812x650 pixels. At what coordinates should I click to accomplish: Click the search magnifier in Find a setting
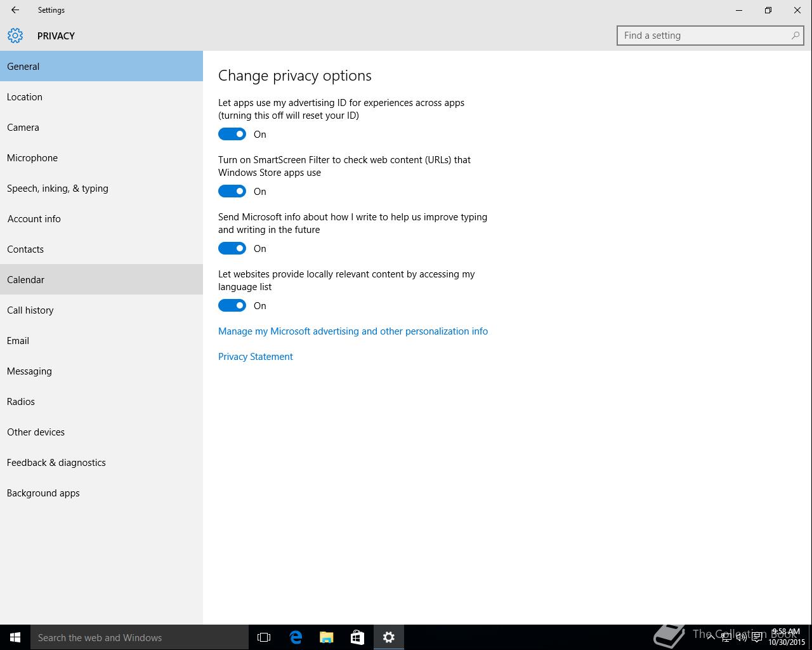[x=795, y=36]
